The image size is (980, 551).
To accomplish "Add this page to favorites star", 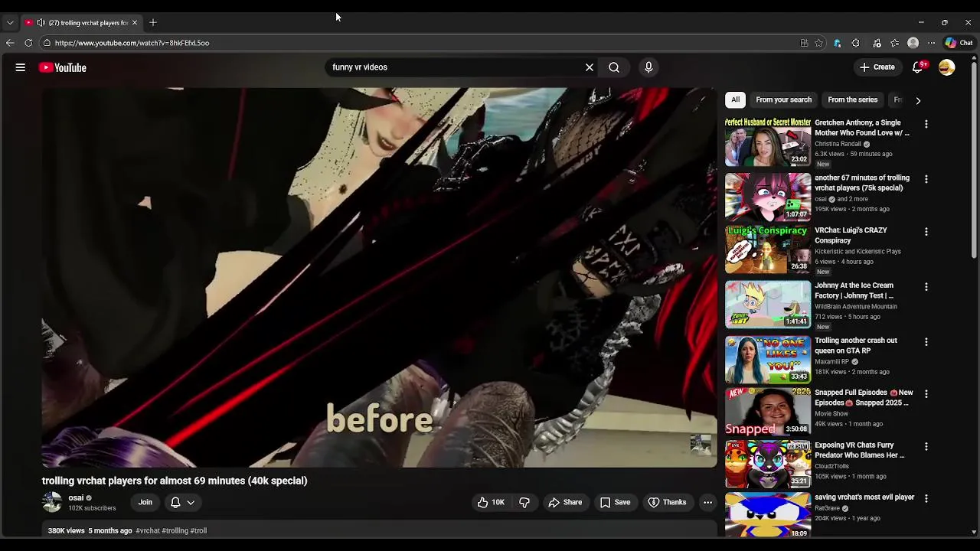I will pos(818,43).
